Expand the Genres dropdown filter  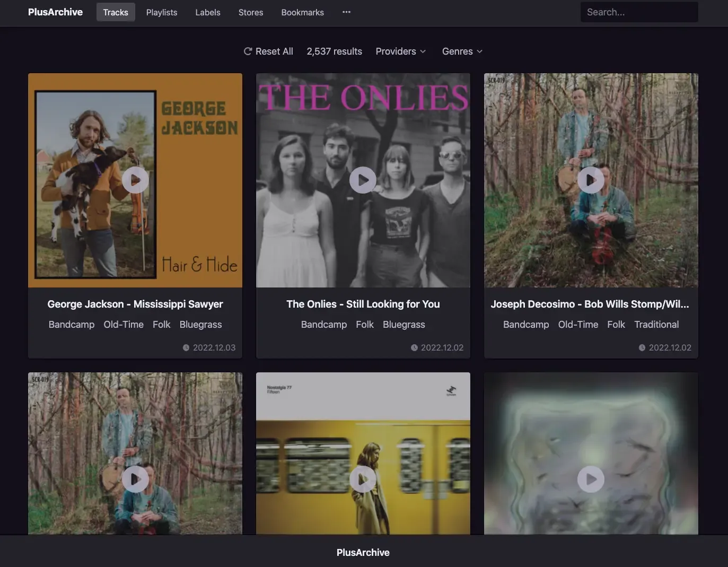coord(462,51)
